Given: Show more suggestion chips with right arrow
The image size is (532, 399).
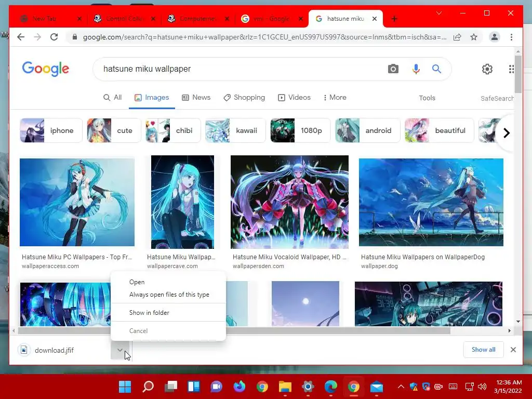Looking at the screenshot, I should 506,132.
